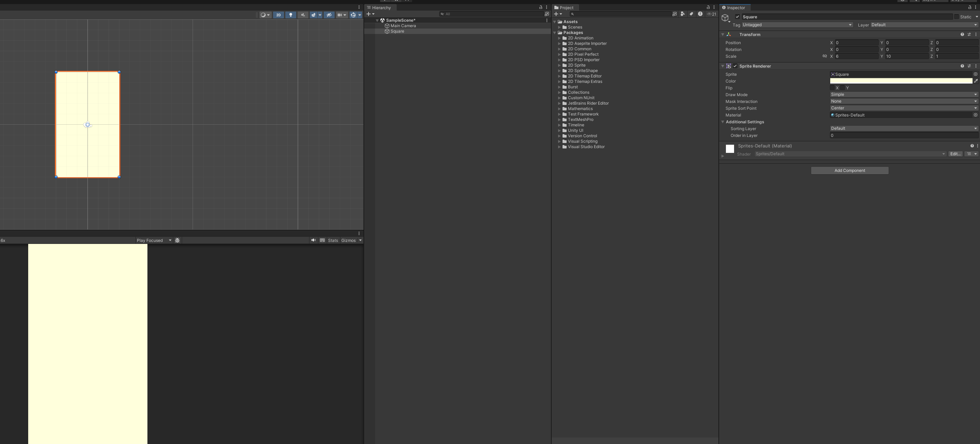Viewport: 980px width, 444px height.
Task: Open the Sprite Renderer Color swatch
Action: [901, 81]
